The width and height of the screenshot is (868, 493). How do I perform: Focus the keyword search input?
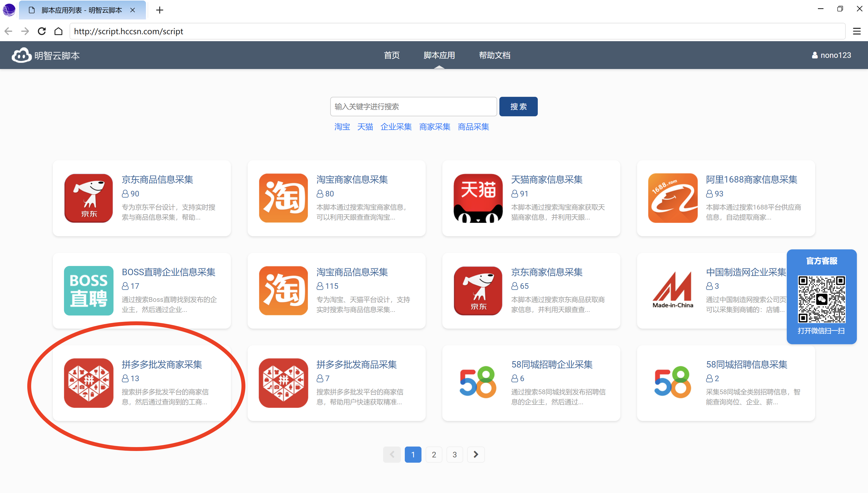(413, 107)
